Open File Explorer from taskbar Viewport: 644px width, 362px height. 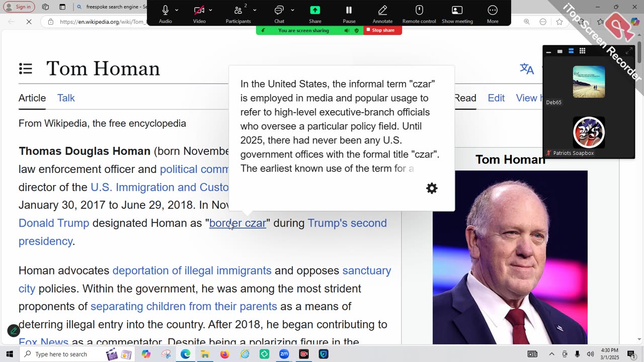pyautogui.click(x=205, y=354)
